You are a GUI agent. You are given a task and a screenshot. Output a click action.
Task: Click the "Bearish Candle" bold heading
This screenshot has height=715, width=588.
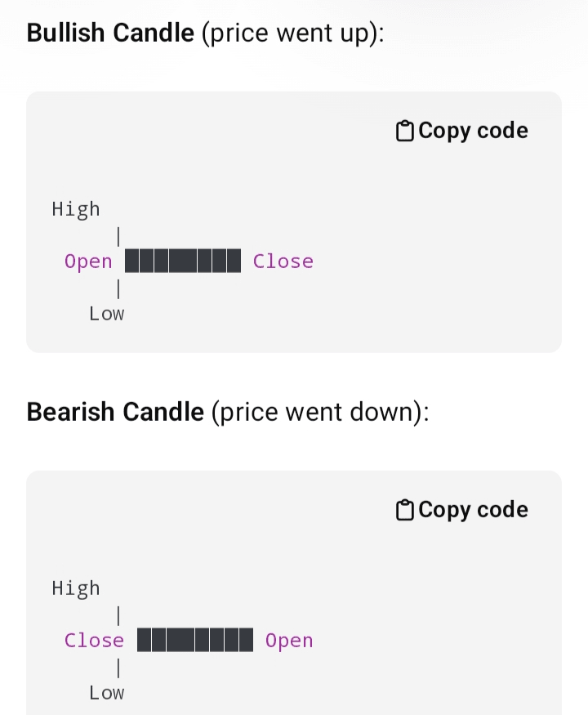(115, 412)
